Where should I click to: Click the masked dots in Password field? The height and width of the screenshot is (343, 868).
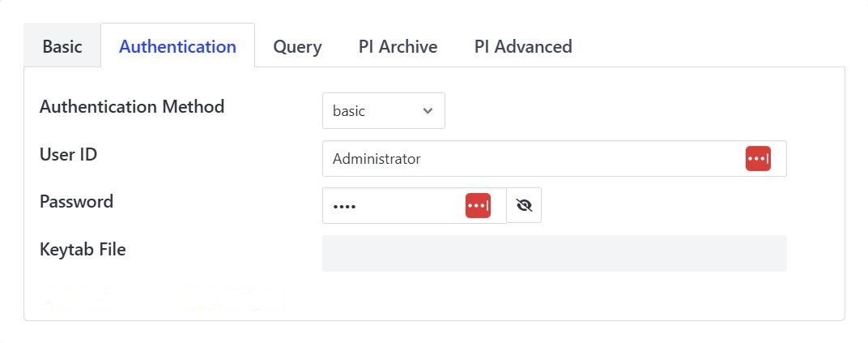coord(344,207)
